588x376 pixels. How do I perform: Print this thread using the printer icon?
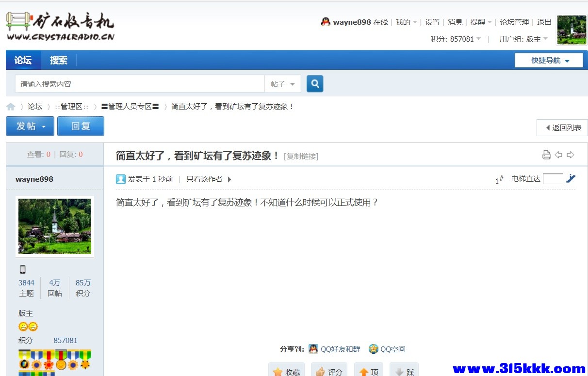click(545, 154)
